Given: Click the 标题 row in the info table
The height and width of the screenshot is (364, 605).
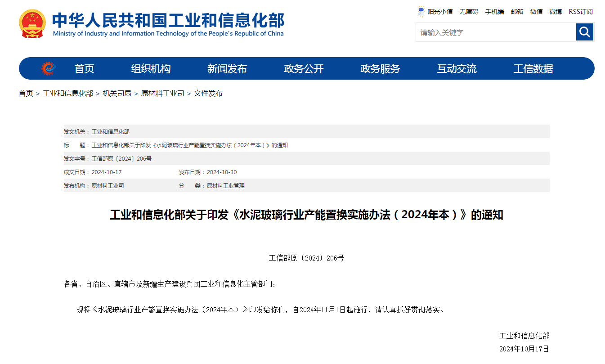Looking at the screenshot, I should (x=306, y=145).
